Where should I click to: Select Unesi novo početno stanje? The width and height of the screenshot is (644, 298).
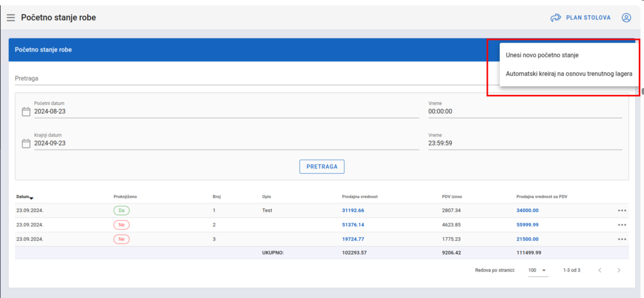[x=542, y=55]
